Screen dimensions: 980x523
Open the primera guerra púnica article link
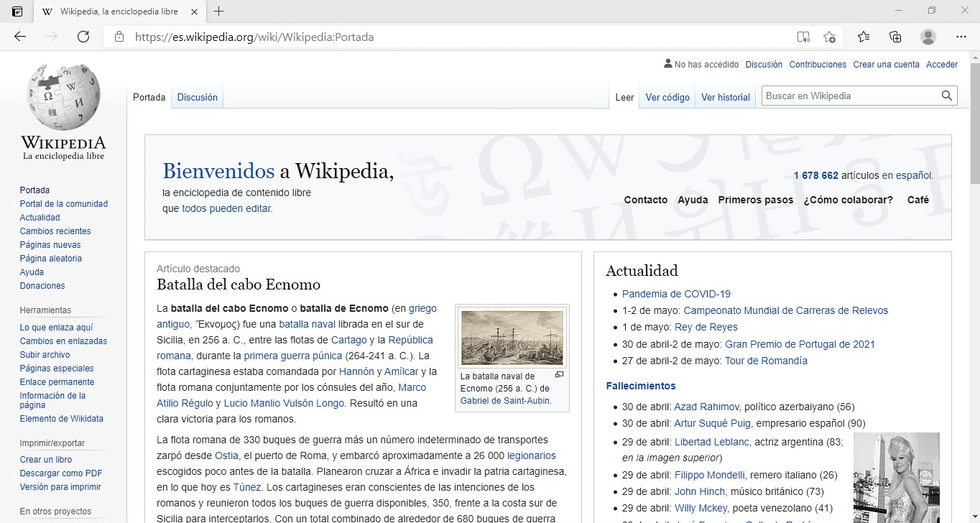pyautogui.click(x=293, y=356)
